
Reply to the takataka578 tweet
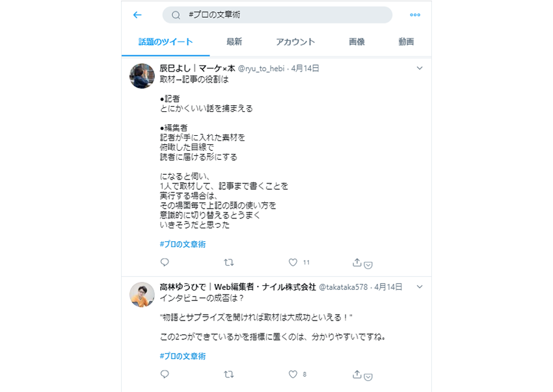(x=165, y=374)
